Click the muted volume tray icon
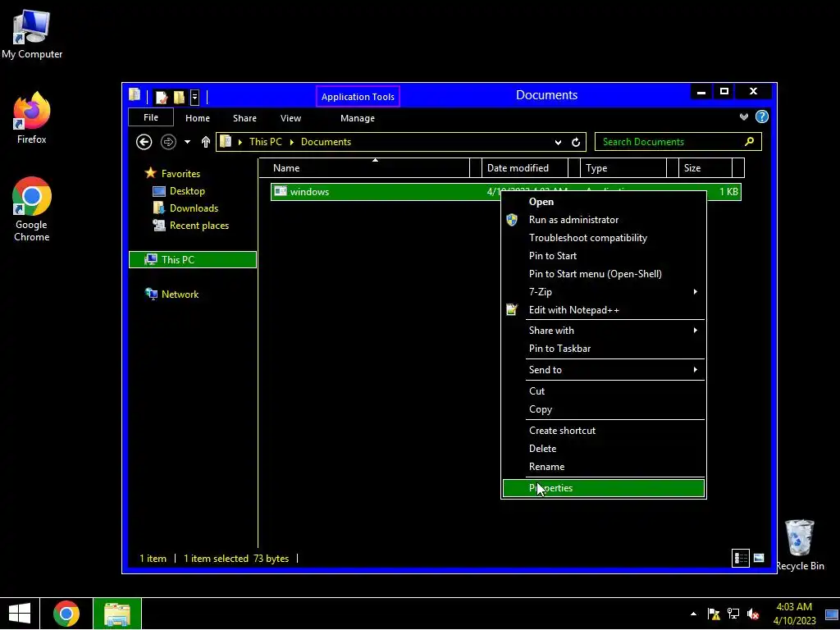This screenshot has width=840, height=630. (x=753, y=614)
